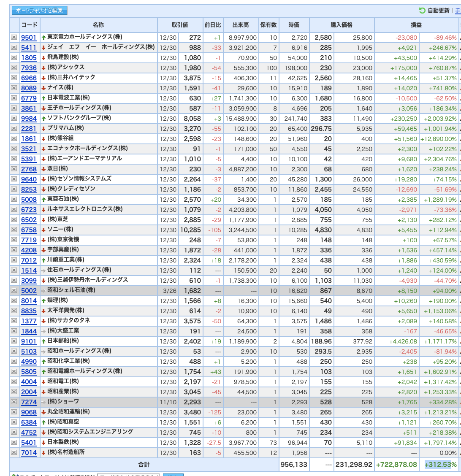This screenshot has height=476, width=461.
Task: Click total profit +722,878.08
Action: point(396,465)
